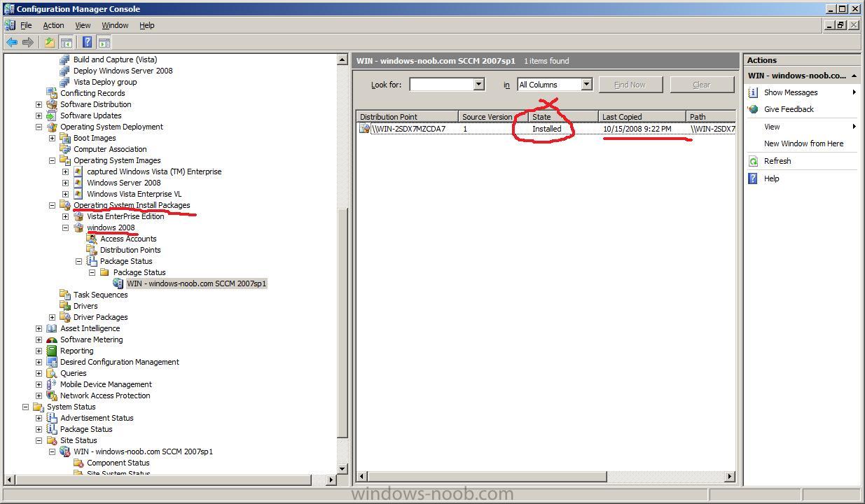This screenshot has width=865, height=504.
Task: Select the Queries node icon
Action: tap(52, 373)
